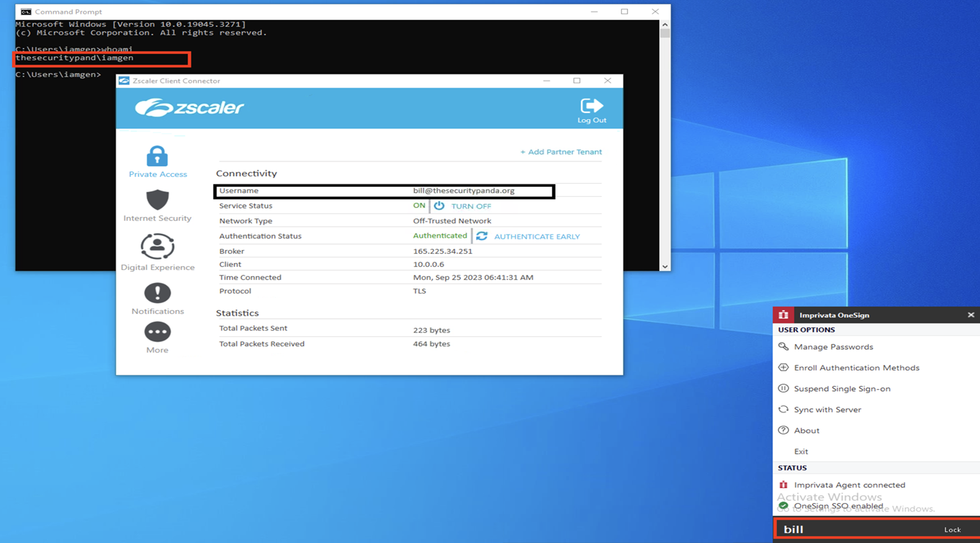Click the Suspend Single Sign-on pause icon
The width and height of the screenshot is (980, 543).
click(783, 388)
